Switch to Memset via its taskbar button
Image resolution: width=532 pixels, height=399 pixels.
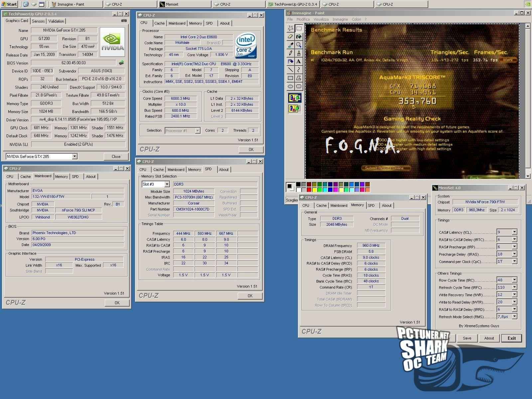pyautogui.click(x=185, y=4)
